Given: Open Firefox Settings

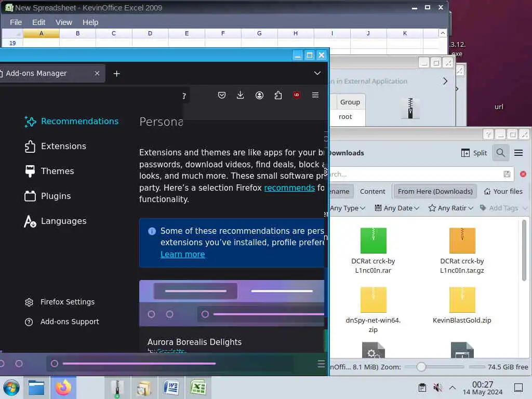Looking at the screenshot, I should point(60,302).
